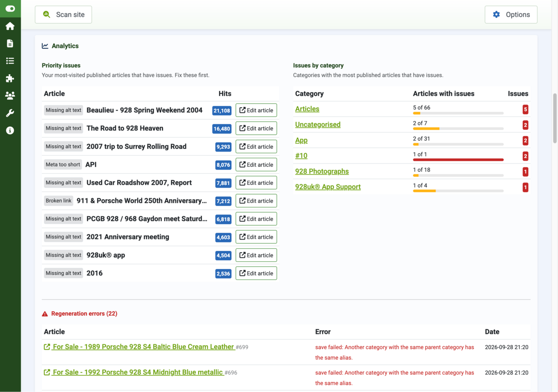Edit article Beaulieu - 928 Spring Weekend 2004
The height and width of the screenshot is (392, 558).
tap(256, 110)
